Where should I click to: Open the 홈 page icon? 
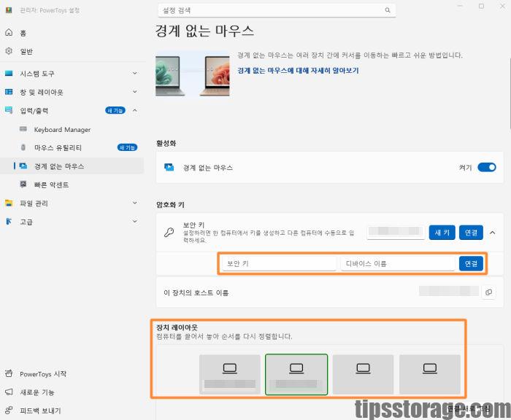coord(9,32)
